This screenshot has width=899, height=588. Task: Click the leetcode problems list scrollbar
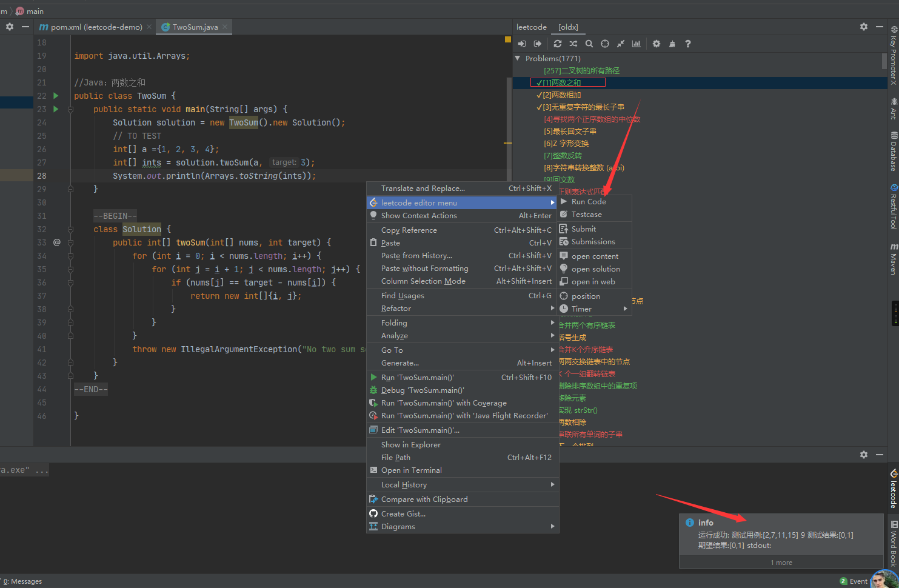pyautogui.click(x=884, y=61)
